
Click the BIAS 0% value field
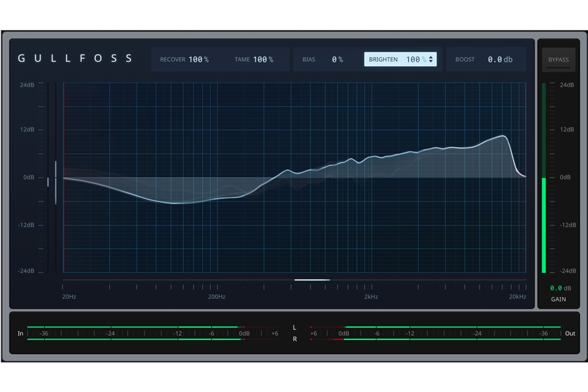[x=337, y=59]
